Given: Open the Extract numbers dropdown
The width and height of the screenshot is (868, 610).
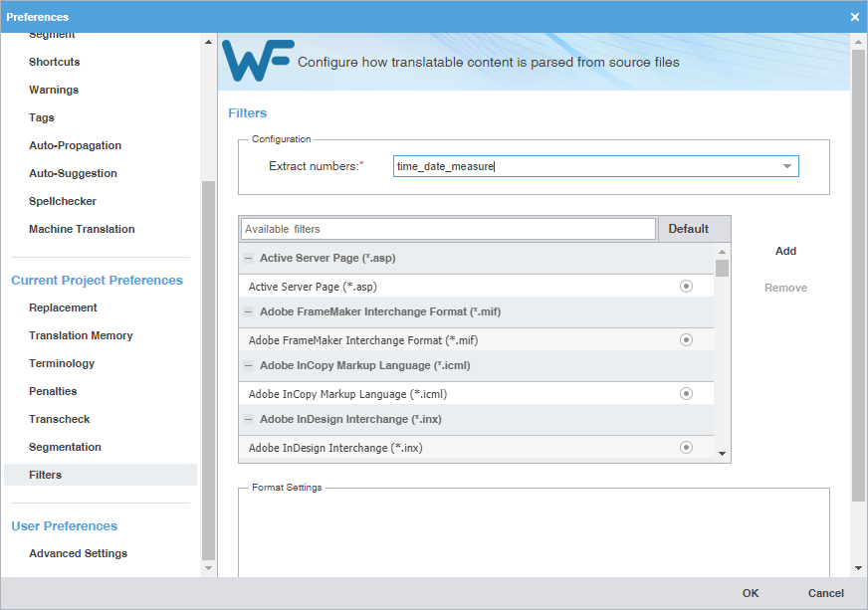Looking at the screenshot, I should click(x=789, y=166).
